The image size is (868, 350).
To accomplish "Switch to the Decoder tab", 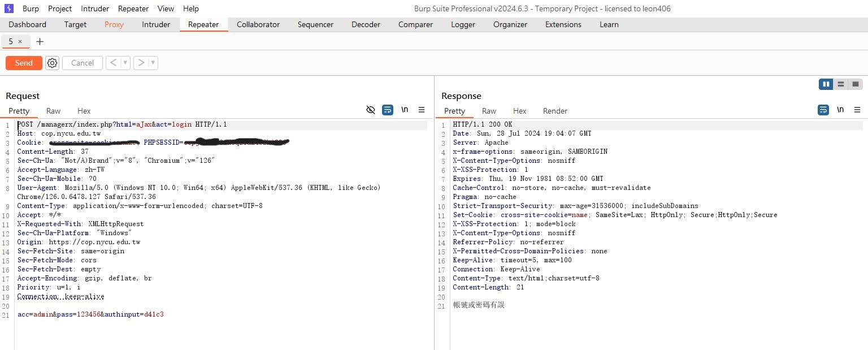I will coord(366,24).
